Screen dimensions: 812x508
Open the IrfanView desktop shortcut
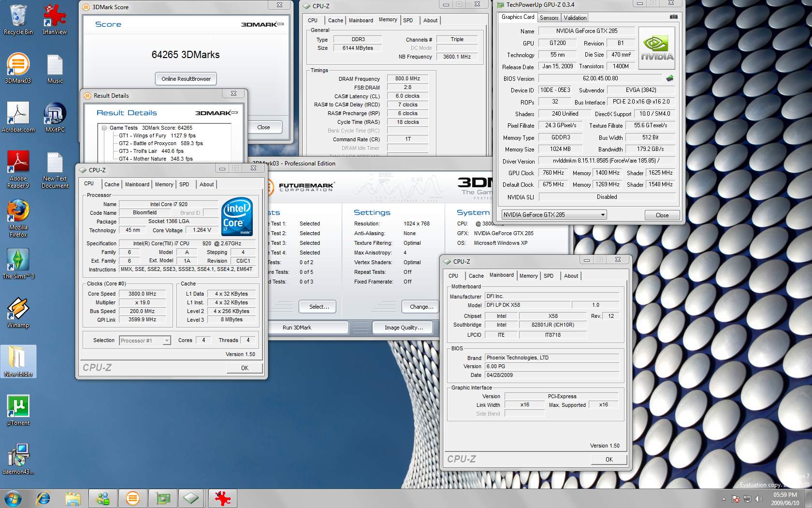pyautogui.click(x=55, y=19)
